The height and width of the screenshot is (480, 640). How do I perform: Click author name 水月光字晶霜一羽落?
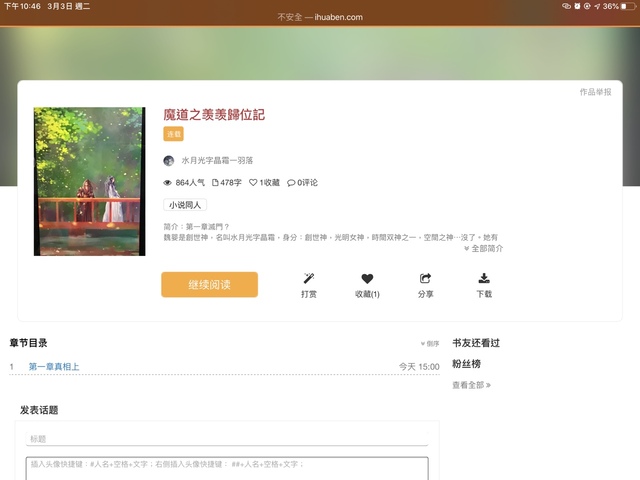pyautogui.click(x=217, y=160)
